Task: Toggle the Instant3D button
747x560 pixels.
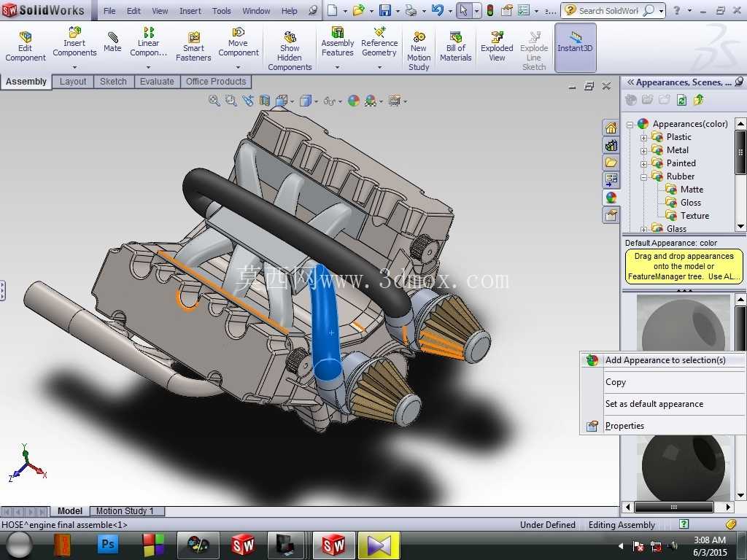Action: tap(575, 47)
